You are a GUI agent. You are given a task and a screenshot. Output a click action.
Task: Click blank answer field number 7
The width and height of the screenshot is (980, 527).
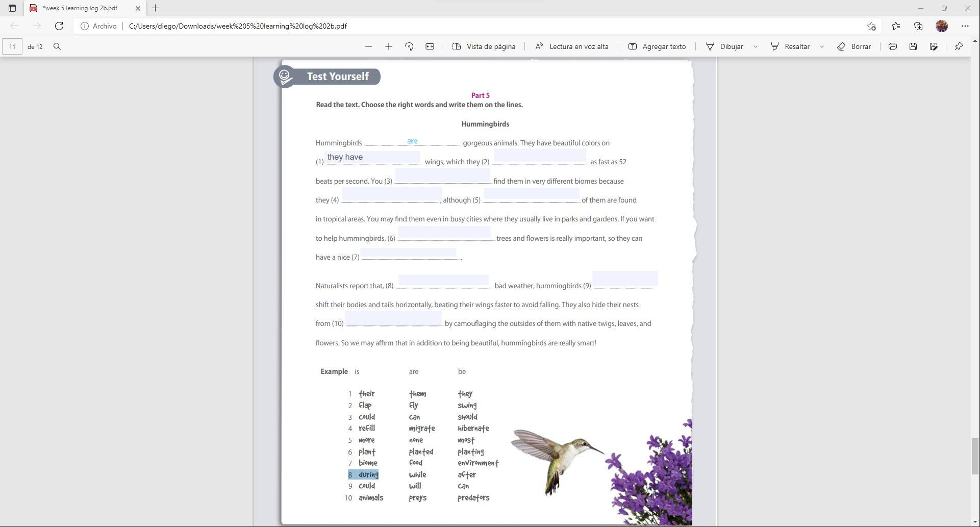(408, 253)
